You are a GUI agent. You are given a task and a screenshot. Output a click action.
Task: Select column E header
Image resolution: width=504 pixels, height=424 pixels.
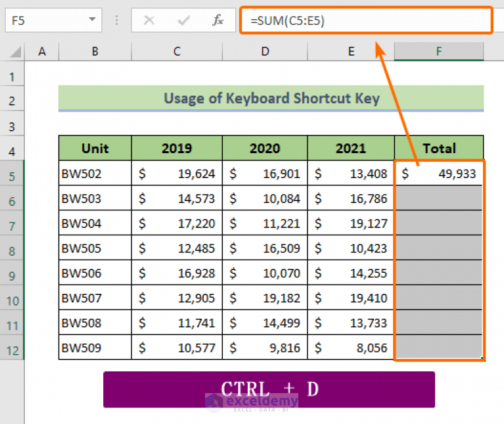(351, 51)
